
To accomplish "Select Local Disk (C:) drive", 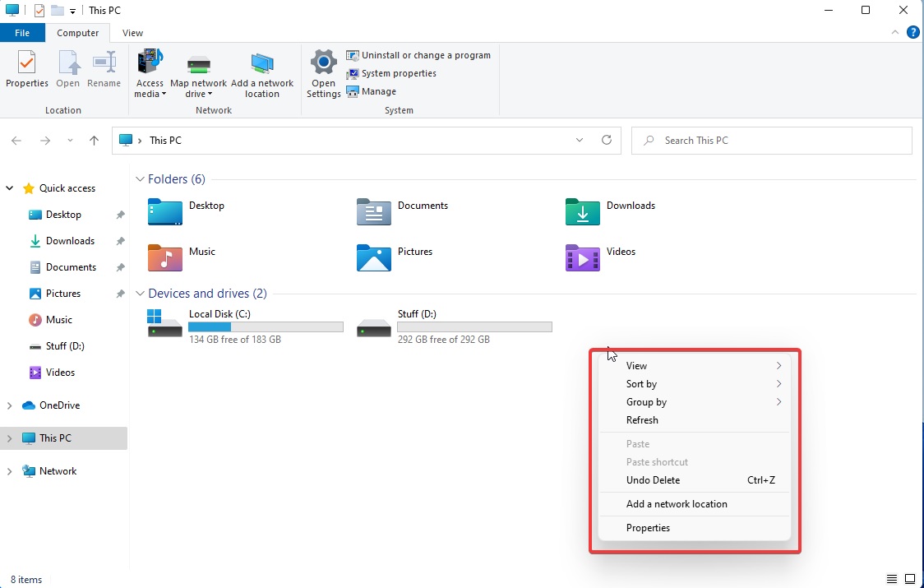I will pos(245,326).
